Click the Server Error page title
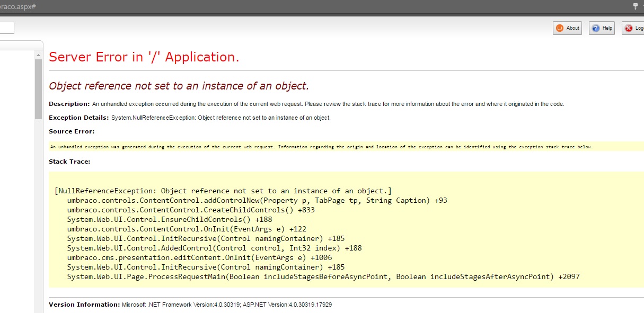 [x=143, y=57]
